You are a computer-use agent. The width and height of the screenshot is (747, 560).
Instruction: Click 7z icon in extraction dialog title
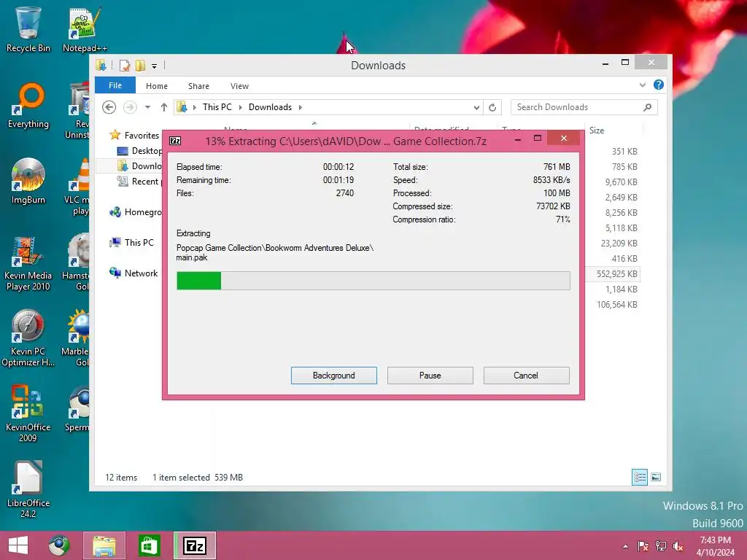point(175,141)
